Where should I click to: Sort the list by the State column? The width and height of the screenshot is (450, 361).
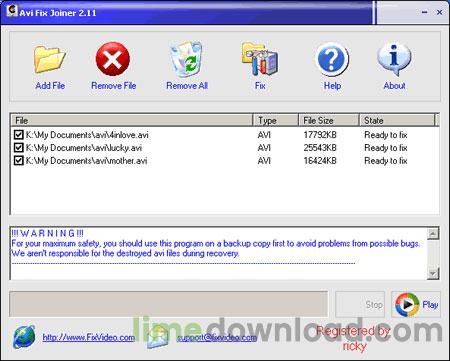pyautogui.click(x=397, y=120)
